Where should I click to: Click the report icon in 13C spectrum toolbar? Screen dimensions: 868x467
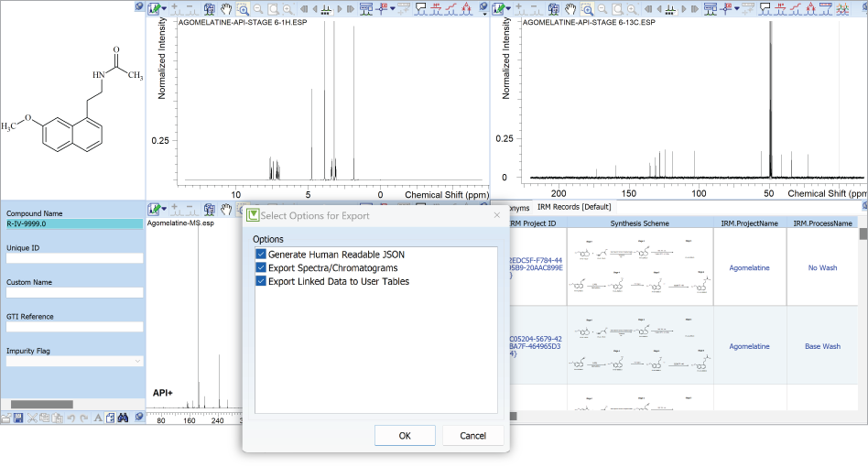click(x=554, y=9)
